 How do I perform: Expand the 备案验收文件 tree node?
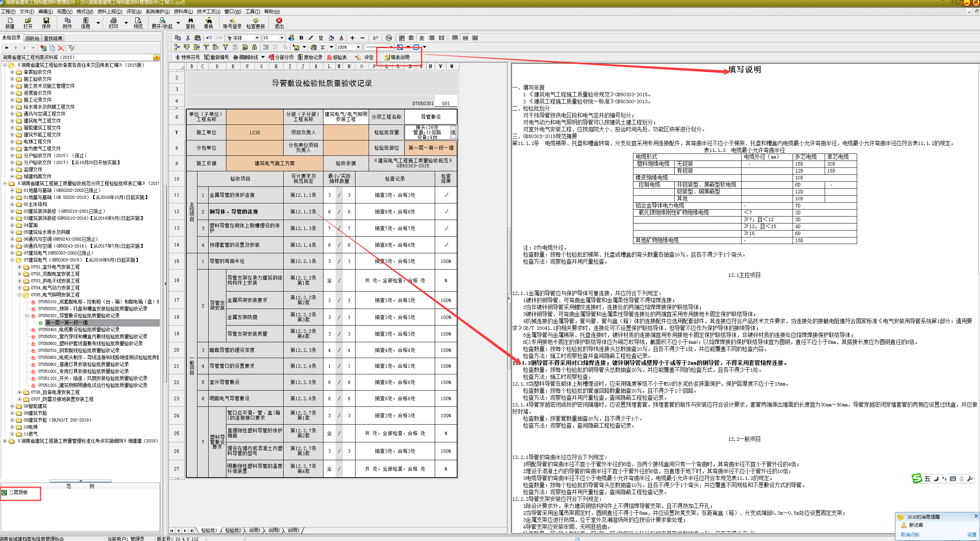[12, 72]
